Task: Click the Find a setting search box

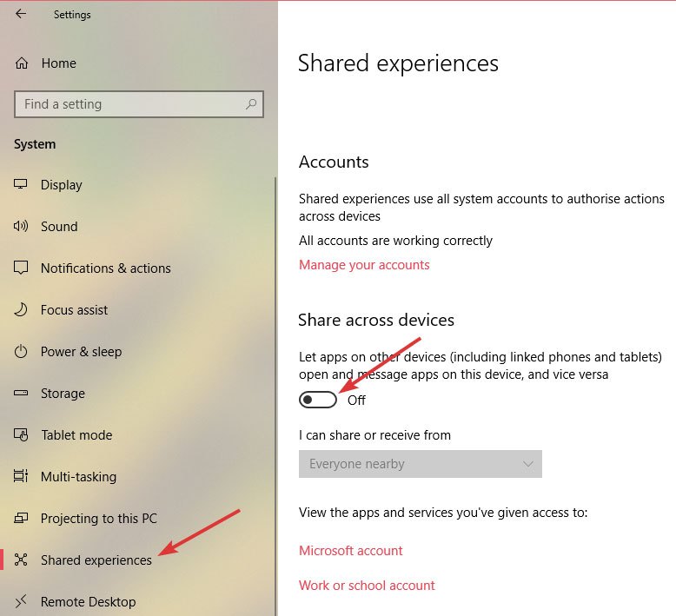Action: click(139, 104)
